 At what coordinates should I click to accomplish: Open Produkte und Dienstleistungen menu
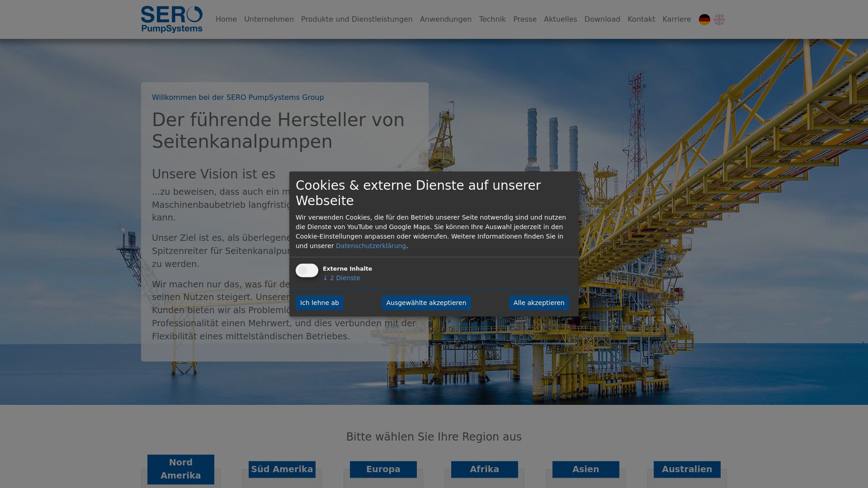[x=357, y=19]
